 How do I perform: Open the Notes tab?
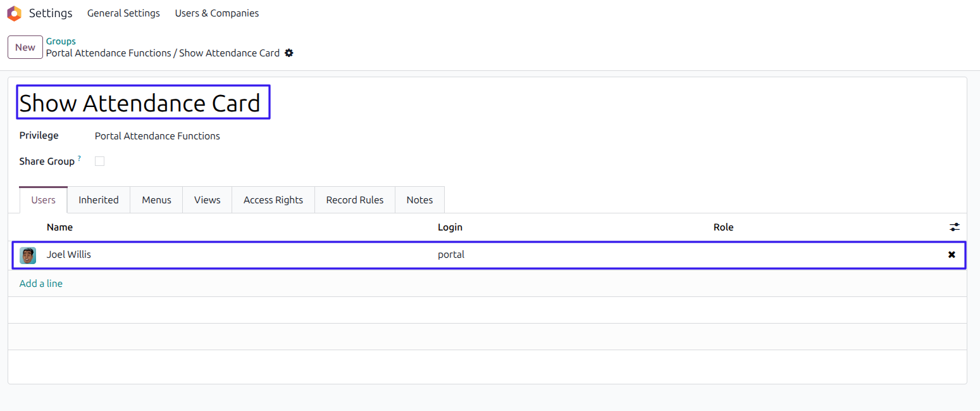click(x=419, y=199)
